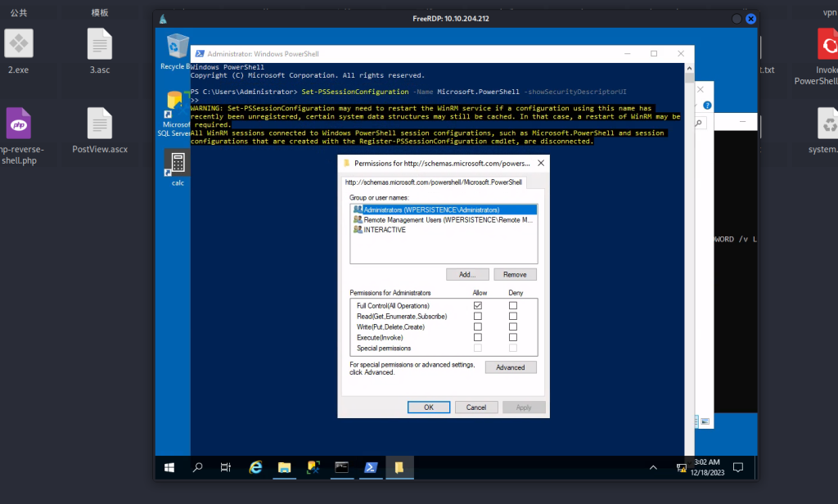Select the Permissions dialog taskbar icon
Image resolution: width=838 pixels, height=504 pixels.
399,468
